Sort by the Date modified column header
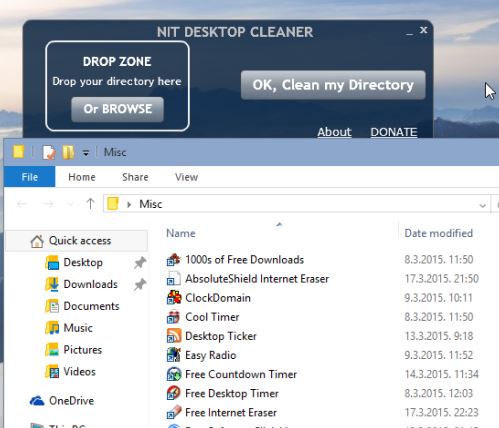The image size is (499, 428). (x=438, y=233)
